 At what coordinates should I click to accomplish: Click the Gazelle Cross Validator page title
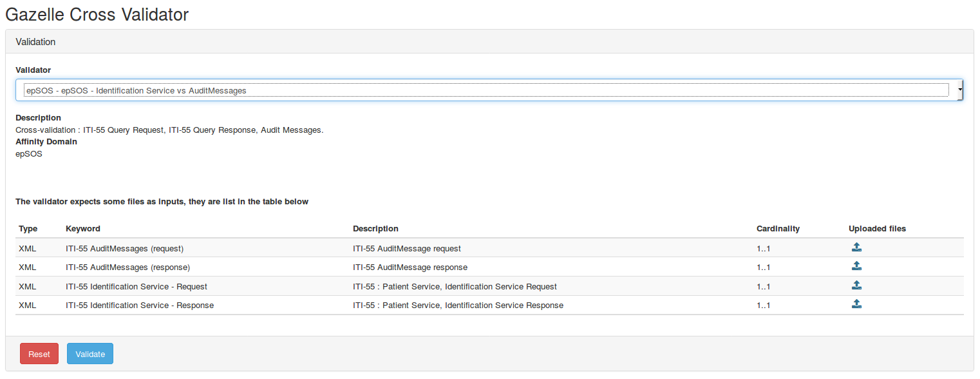pyautogui.click(x=97, y=14)
